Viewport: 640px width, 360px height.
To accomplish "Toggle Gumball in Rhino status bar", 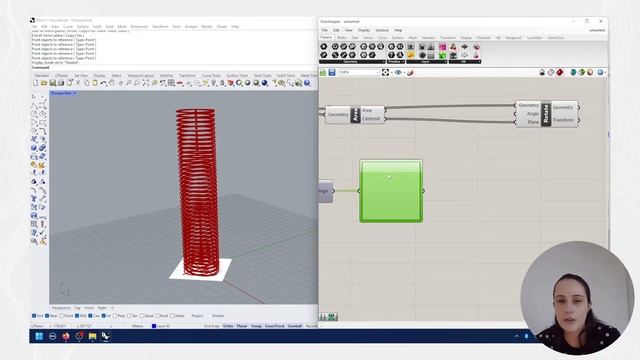I will [295, 326].
